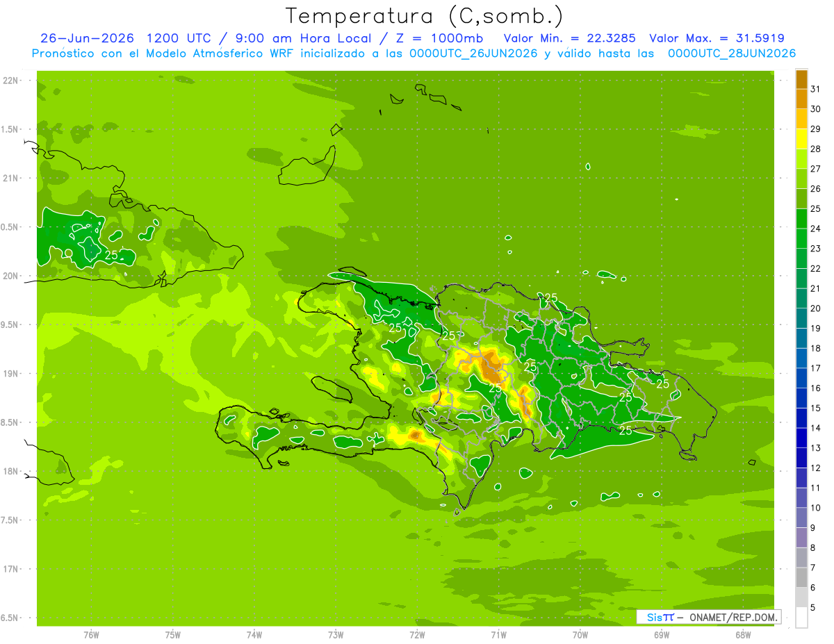
Task: Click the '20' label on the color scale
Action: [815, 308]
